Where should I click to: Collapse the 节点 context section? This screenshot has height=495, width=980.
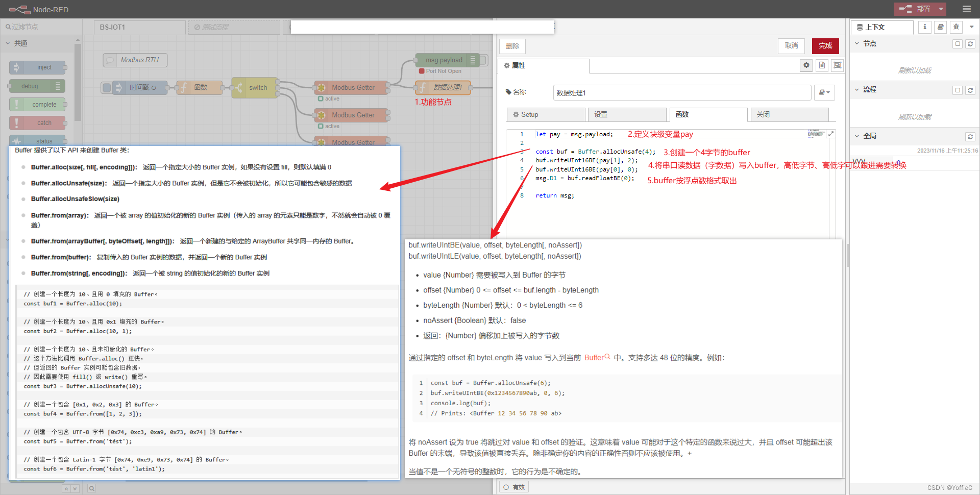[x=857, y=43]
